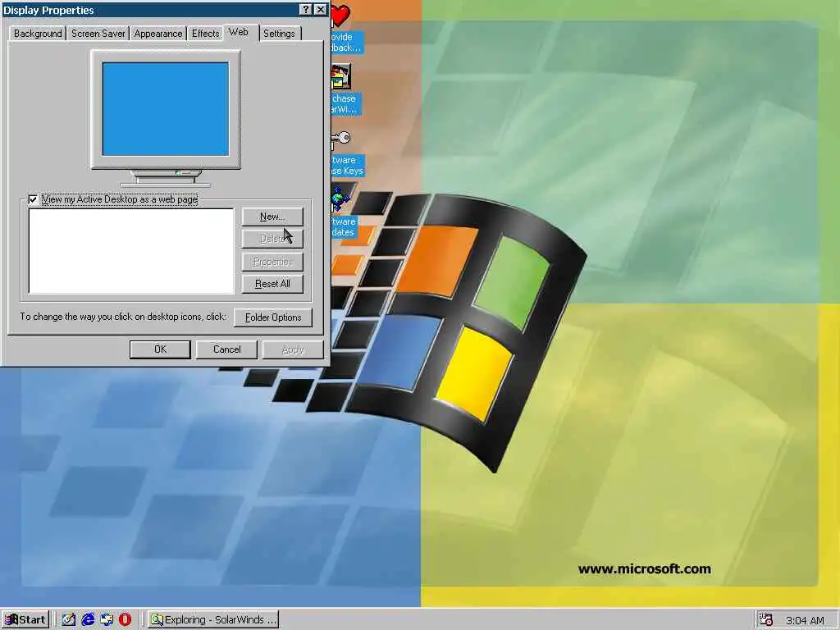This screenshot has height=630, width=840.
Task: Click the New... button
Action: 272,217
